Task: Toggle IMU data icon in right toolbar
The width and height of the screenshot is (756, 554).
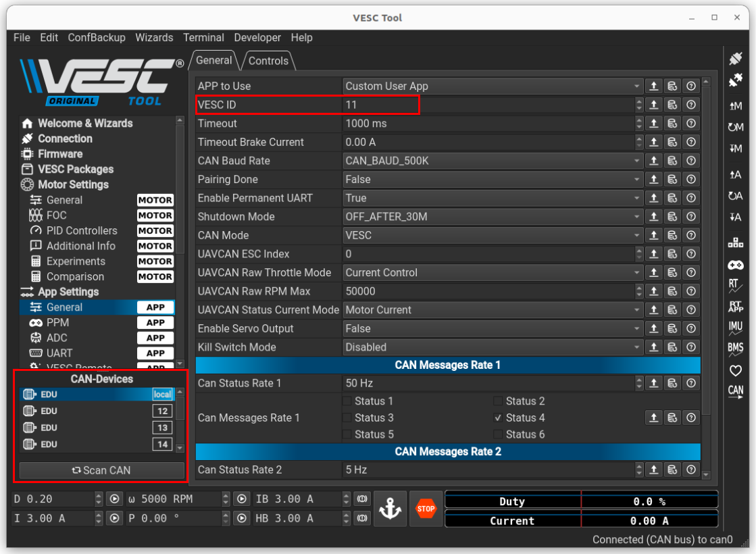Action: 736,328
